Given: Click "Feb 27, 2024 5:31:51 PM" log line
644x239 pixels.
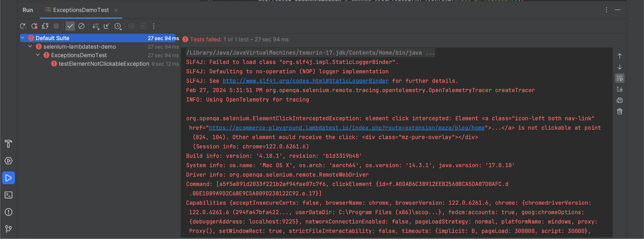Looking at the screenshot, I should coord(360,90).
